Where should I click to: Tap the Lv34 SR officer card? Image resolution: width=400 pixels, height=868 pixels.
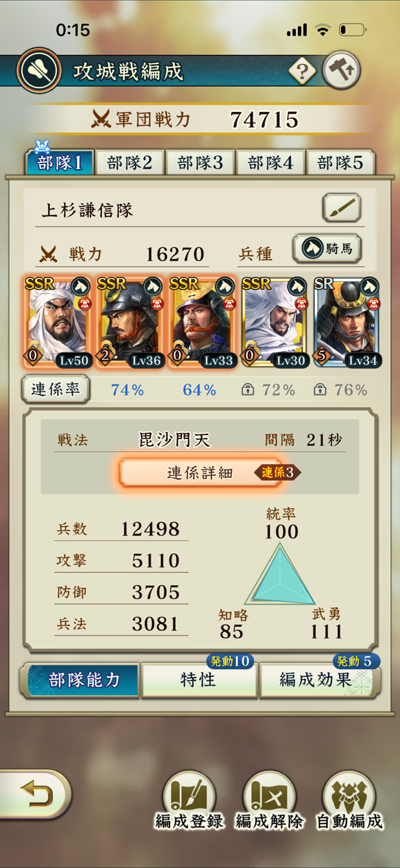[x=346, y=323]
